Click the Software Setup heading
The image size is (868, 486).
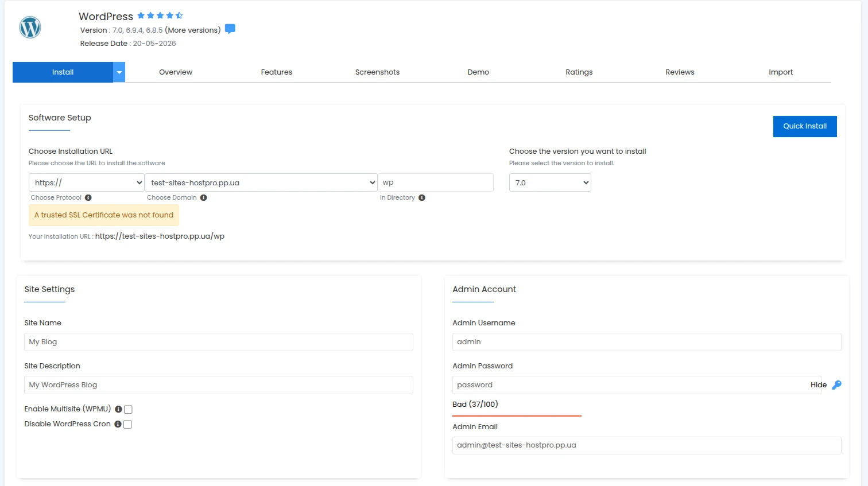pyautogui.click(x=60, y=118)
